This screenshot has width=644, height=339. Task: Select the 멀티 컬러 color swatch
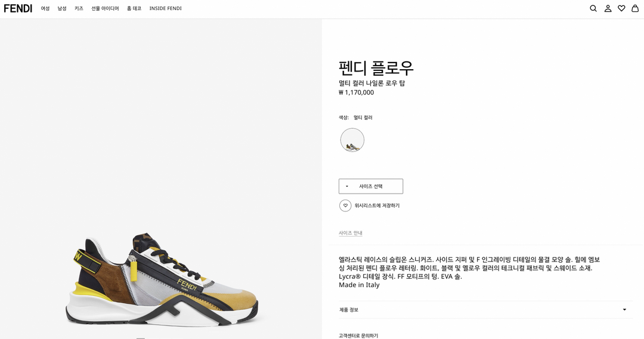(x=352, y=140)
